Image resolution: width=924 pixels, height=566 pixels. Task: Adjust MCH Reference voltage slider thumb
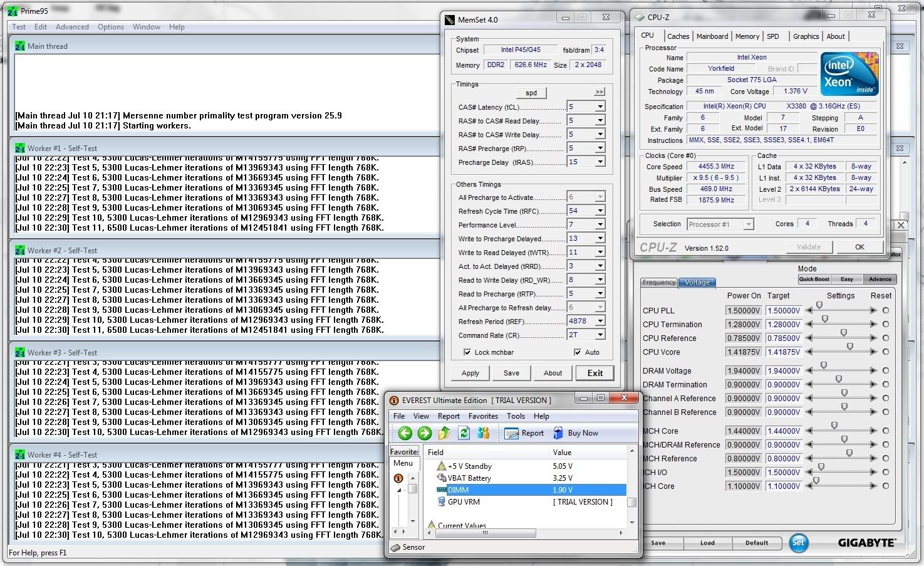click(x=849, y=453)
